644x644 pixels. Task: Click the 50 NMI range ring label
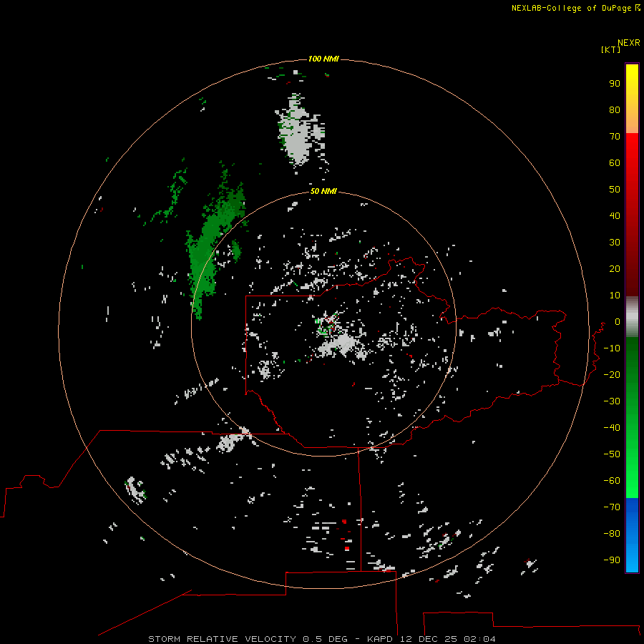pyautogui.click(x=323, y=191)
